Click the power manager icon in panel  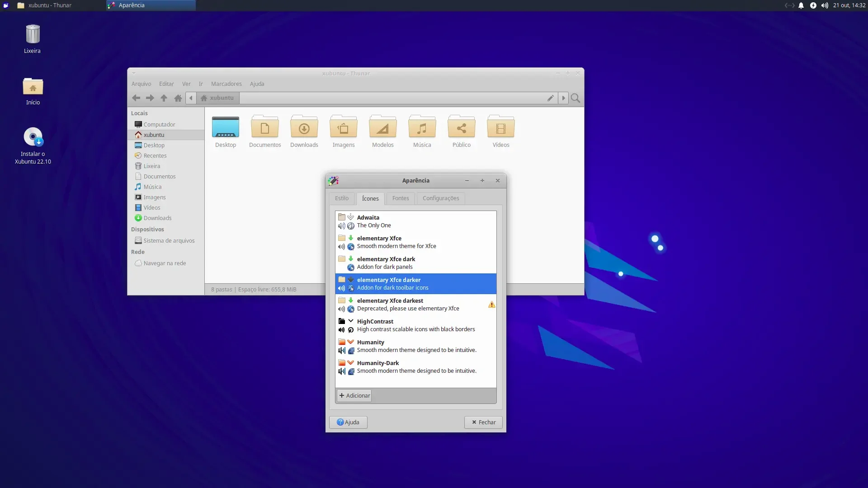tap(813, 5)
